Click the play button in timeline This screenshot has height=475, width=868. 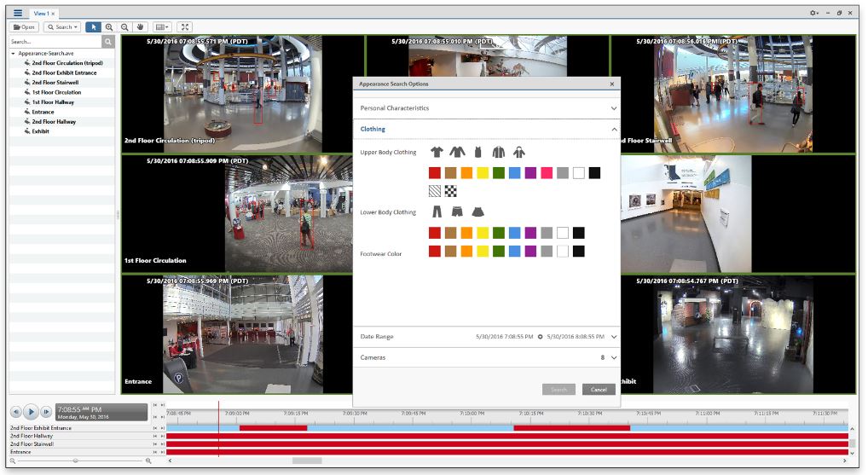[31, 412]
